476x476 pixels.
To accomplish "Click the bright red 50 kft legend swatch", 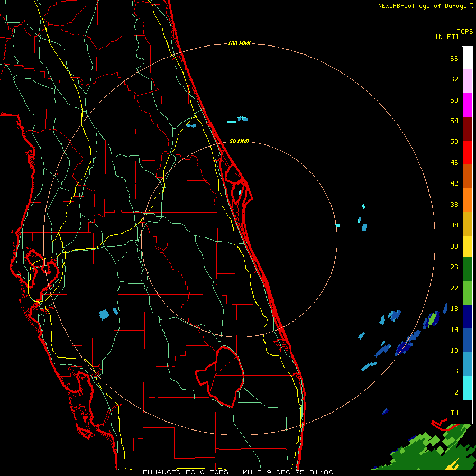I will pos(467,152).
